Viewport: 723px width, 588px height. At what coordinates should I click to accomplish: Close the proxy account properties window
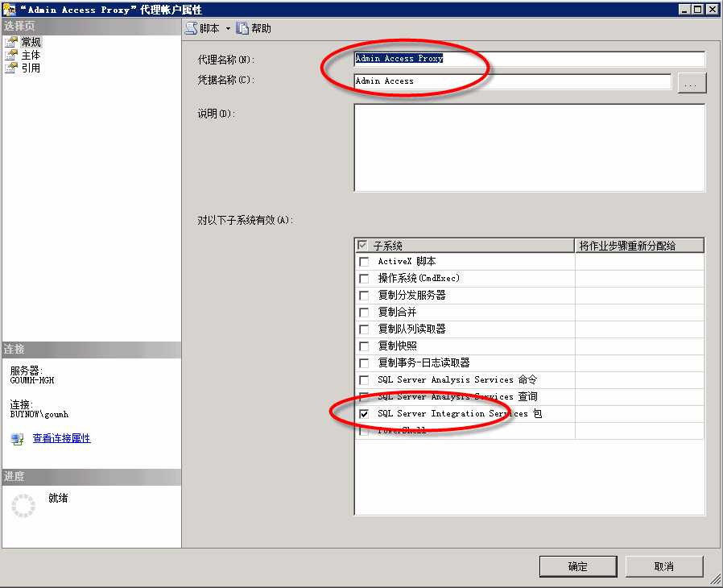point(712,9)
